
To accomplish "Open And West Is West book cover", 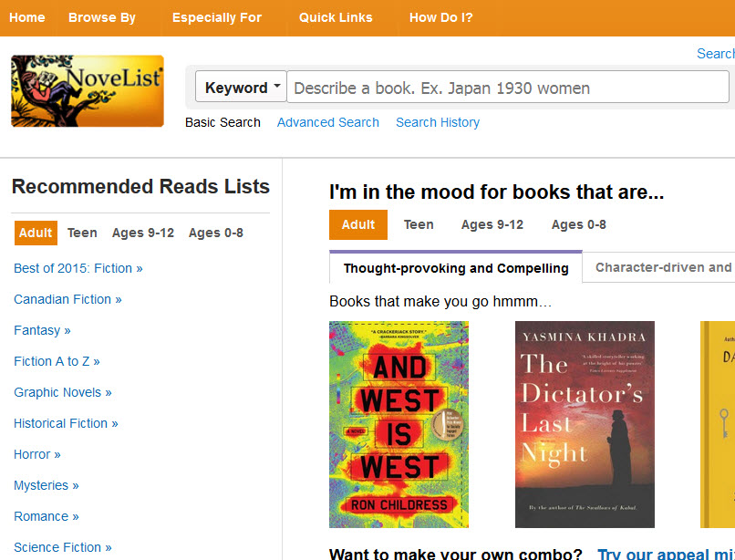I will (399, 424).
